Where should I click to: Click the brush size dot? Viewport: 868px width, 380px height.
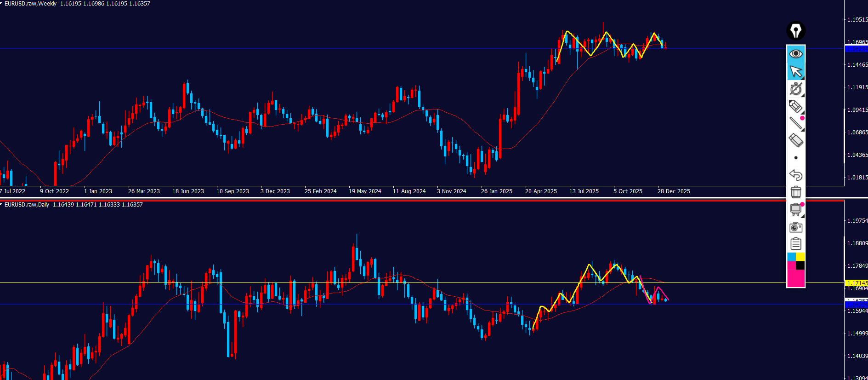click(795, 158)
